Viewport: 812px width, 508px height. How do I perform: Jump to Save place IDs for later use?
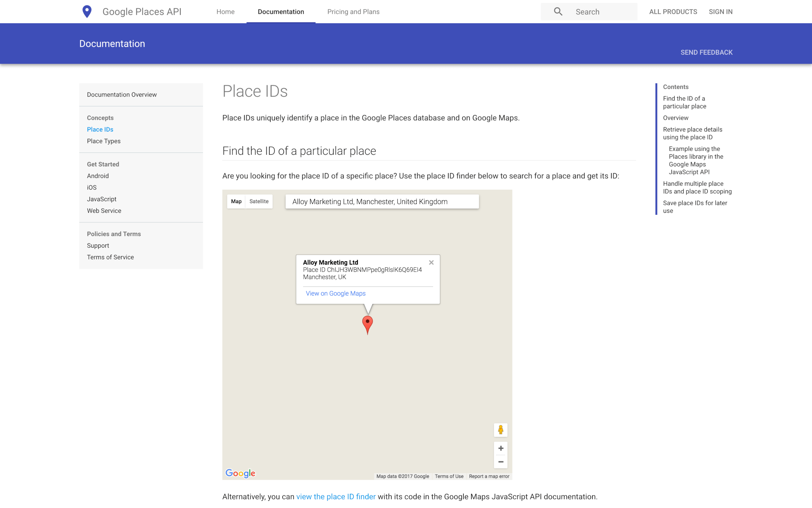pyautogui.click(x=695, y=207)
